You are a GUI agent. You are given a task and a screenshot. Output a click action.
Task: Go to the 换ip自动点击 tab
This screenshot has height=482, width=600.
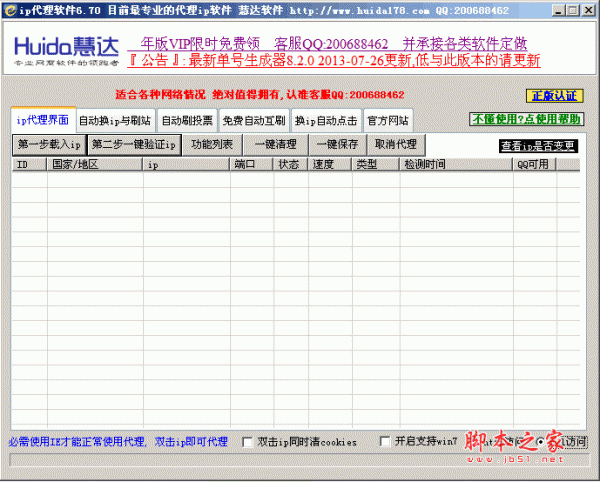point(326,121)
